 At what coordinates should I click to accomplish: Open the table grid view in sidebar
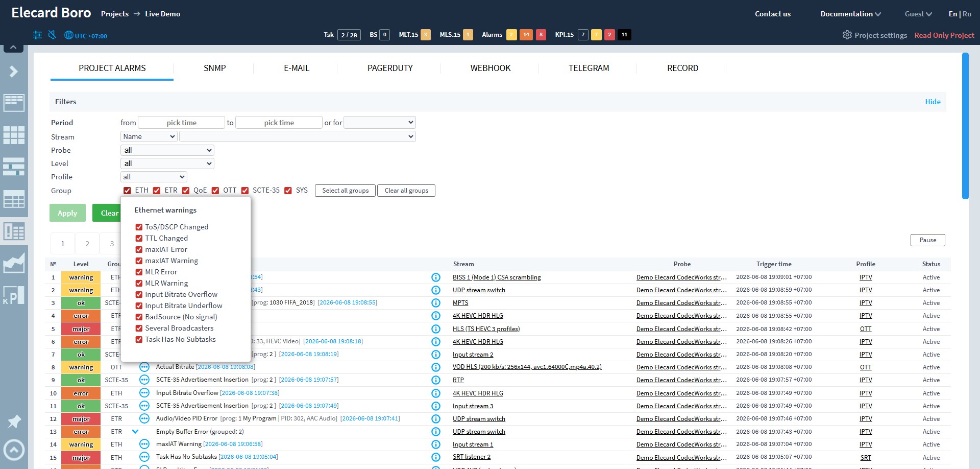pos(14,199)
